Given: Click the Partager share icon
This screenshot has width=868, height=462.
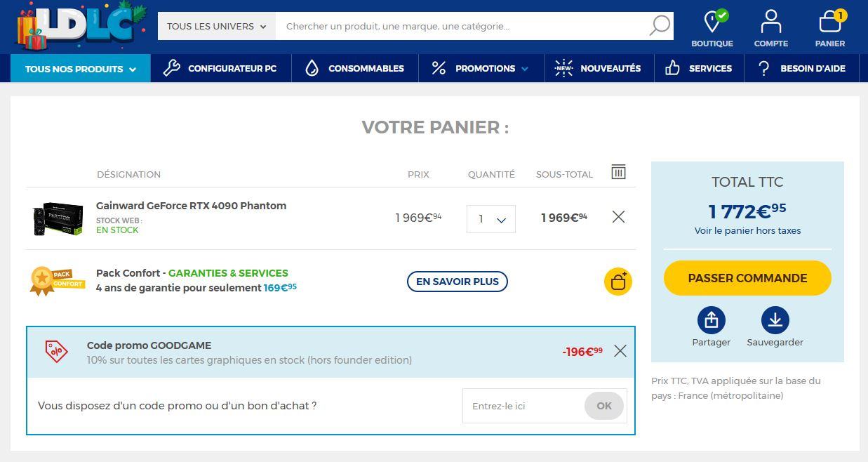Looking at the screenshot, I should 712,320.
